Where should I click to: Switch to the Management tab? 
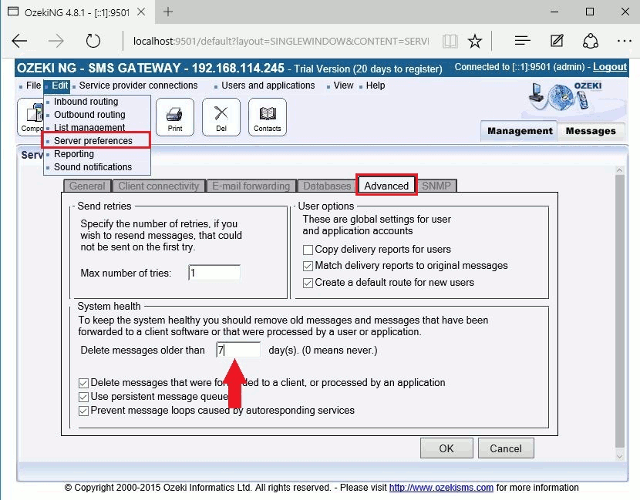click(x=519, y=131)
